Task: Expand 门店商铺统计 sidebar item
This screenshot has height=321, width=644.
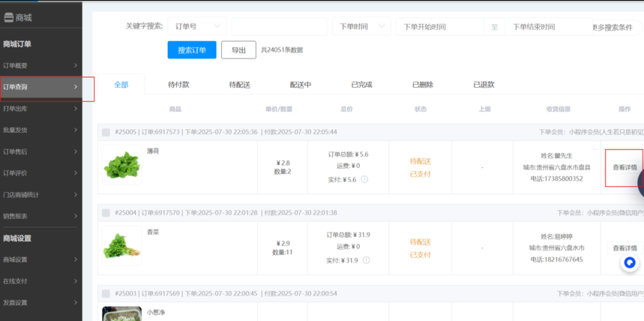Action: [x=41, y=195]
